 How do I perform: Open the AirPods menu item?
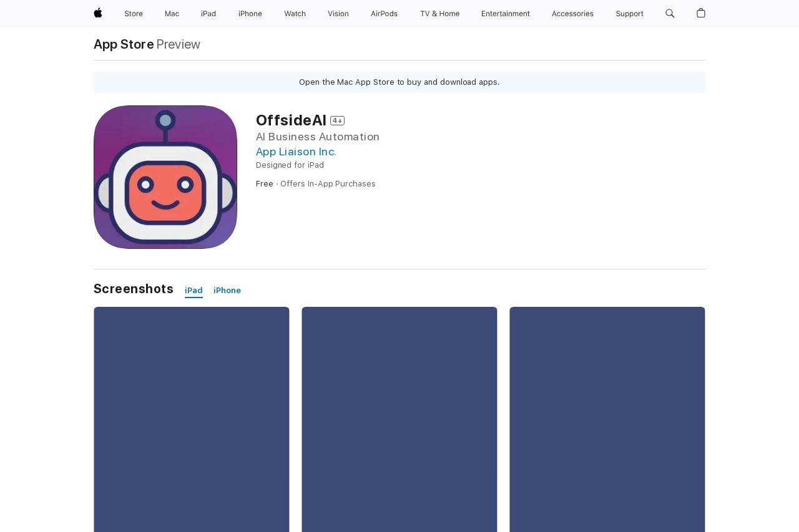[x=384, y=14]
